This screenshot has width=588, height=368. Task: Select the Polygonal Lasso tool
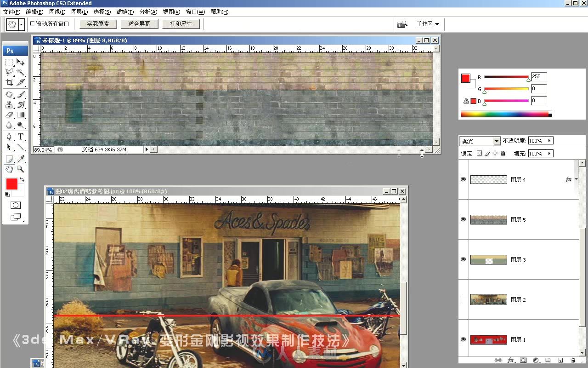pos(9,72)
